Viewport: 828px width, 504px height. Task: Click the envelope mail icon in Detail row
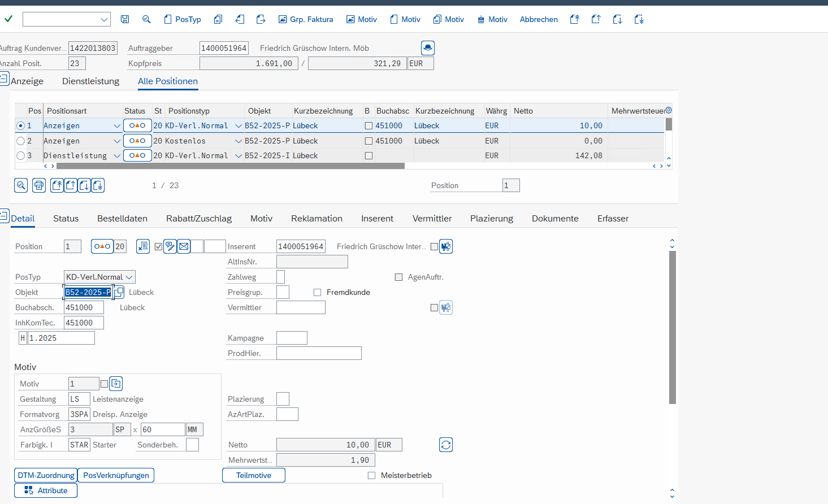click(184, 246)
